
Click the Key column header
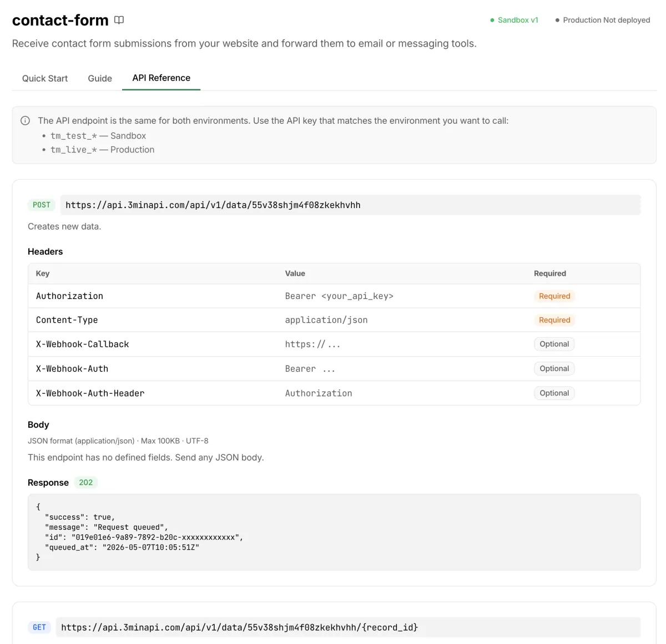tap(43, 273)
